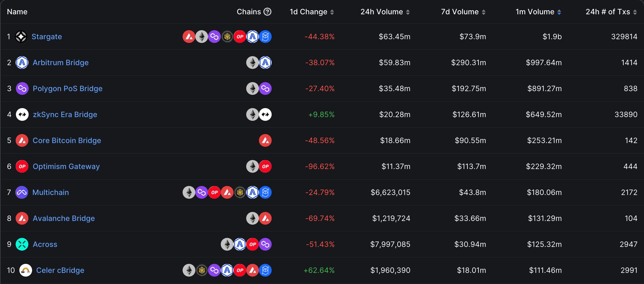Screen dimensions: 644x284
Task: Click the Stargate logo icon
Action: (x=21, y=37)
